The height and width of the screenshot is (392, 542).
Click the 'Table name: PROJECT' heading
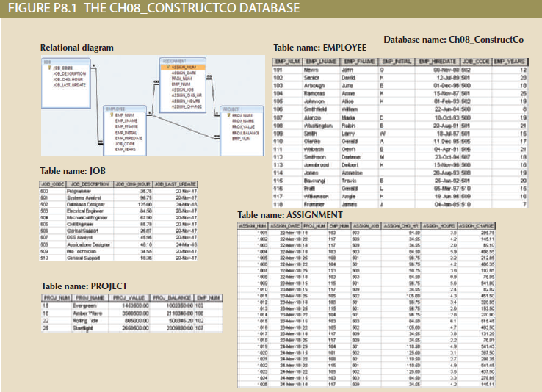click(84, 286)
